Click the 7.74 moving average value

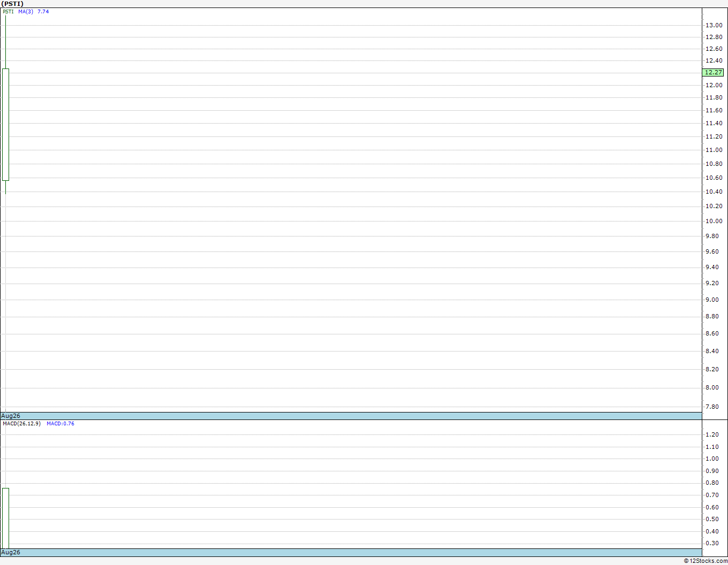43,12
